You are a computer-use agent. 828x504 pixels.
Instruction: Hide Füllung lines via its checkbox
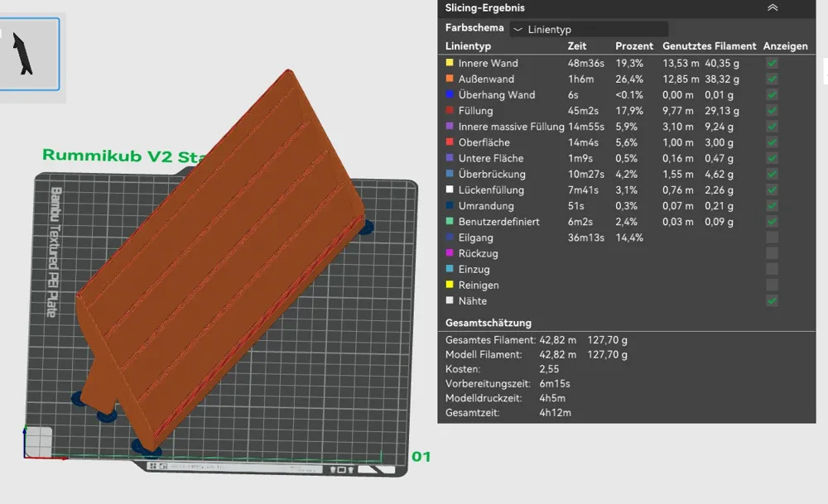click(772, 110)
